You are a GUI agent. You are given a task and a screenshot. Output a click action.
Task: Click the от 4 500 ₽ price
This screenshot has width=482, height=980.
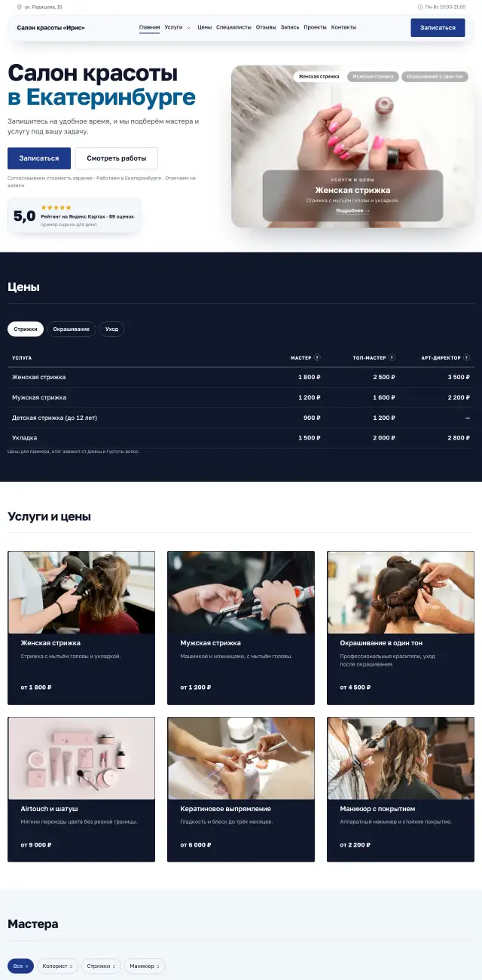coord(355,688)
